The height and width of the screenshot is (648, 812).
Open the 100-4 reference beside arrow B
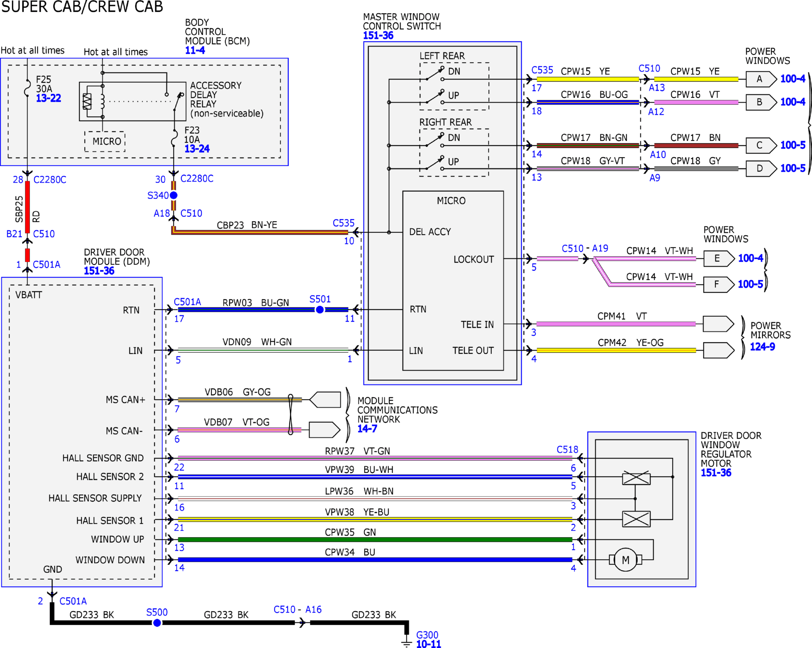(793, 102)
